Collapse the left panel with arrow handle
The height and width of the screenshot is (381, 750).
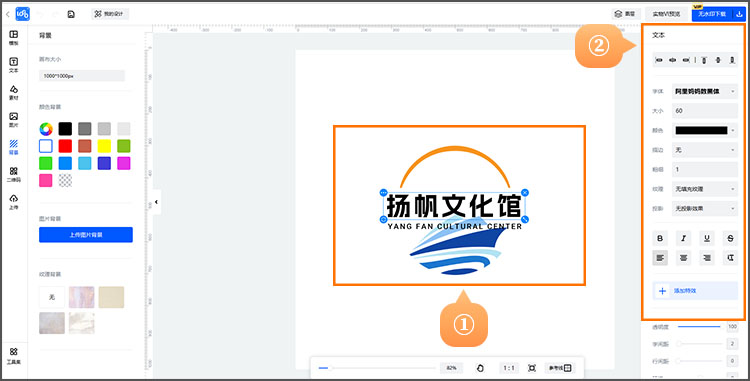(156, 202)
